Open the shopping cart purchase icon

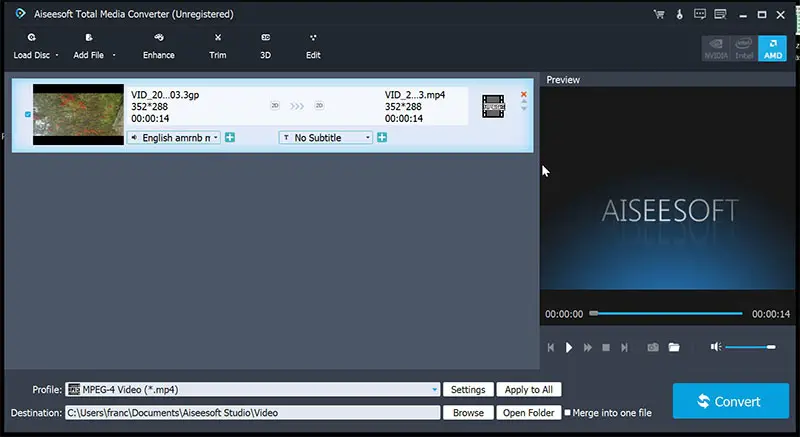point(659,14)
